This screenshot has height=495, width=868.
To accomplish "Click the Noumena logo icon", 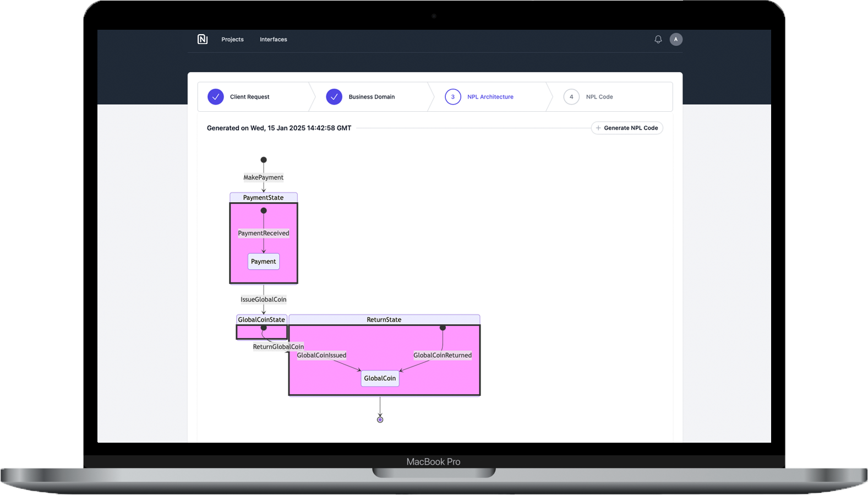I will click(x=203, y=39).
